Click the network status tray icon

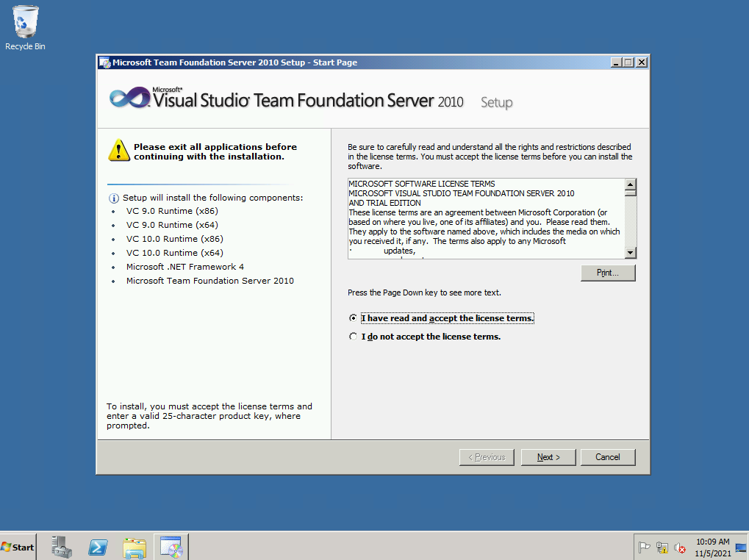pyautogui.click(x=662, y=548)
